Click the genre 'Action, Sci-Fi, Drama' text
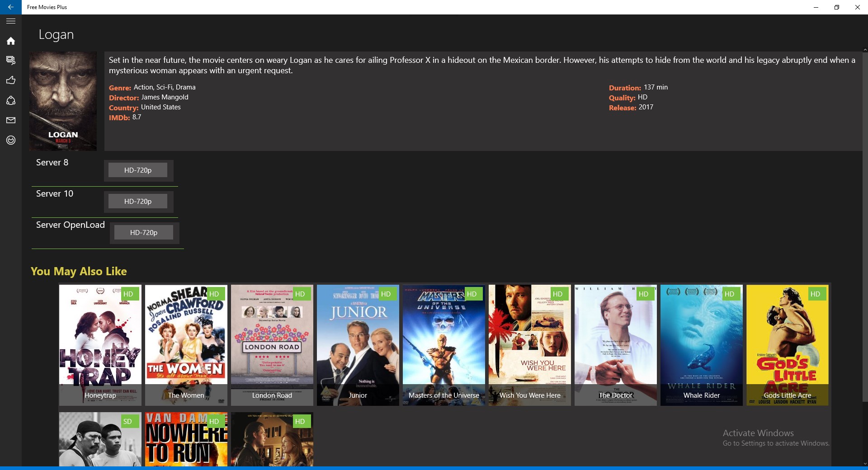This screenshot has width=868, height=470. pyautogui.click(x=165, y=87)
